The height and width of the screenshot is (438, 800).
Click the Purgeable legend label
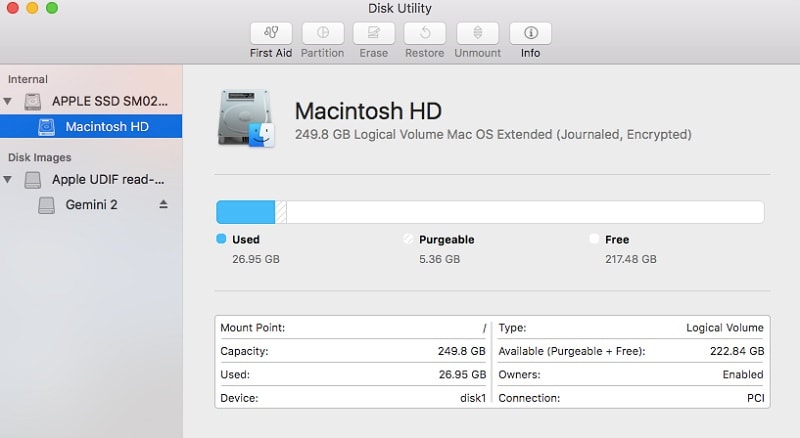pos(446,239)
